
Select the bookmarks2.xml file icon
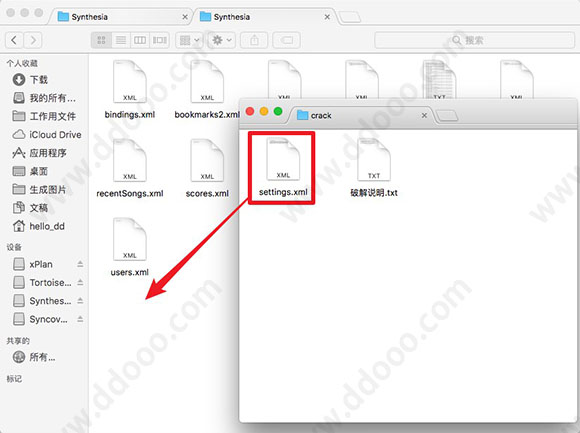tap(207, 82)
